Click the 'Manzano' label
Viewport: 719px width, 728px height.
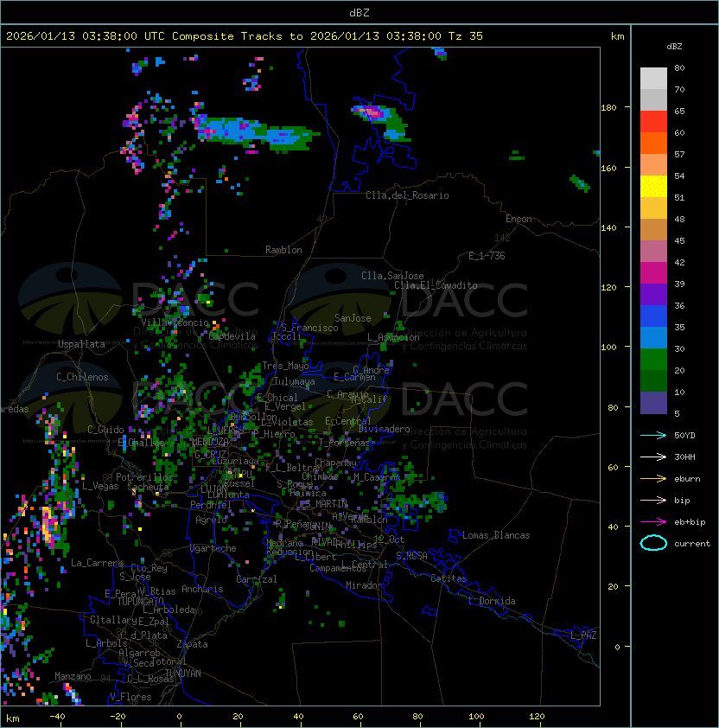pyautogui.click(x=73, y=676)
